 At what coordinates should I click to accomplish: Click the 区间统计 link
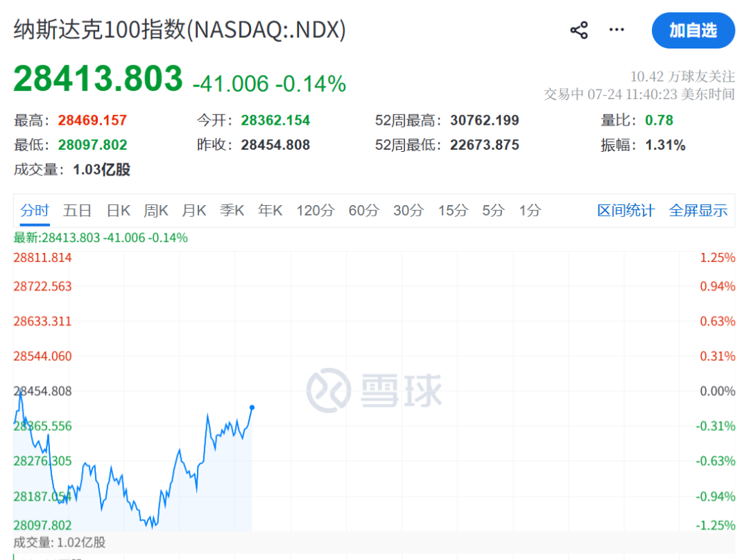pyautogui.click(x=626, y=211)
